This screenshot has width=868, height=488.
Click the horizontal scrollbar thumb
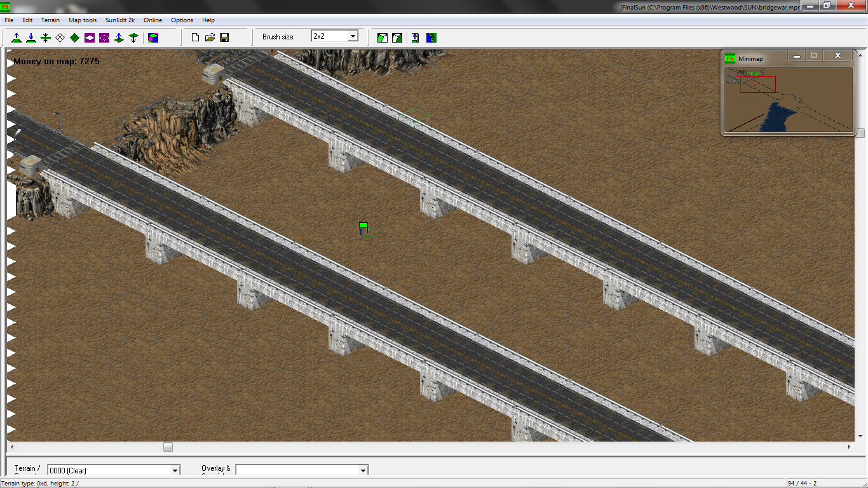click(x=168, y=447)
